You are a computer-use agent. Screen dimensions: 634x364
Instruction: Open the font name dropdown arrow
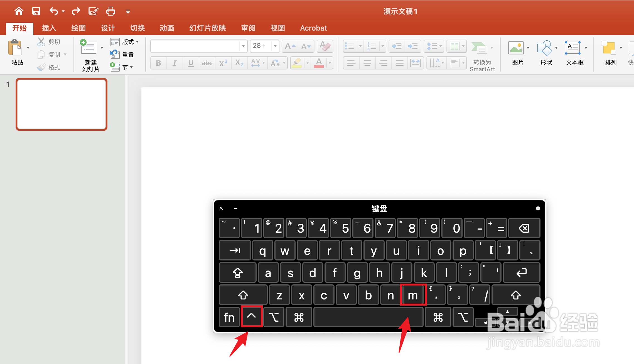pos(243,46)
